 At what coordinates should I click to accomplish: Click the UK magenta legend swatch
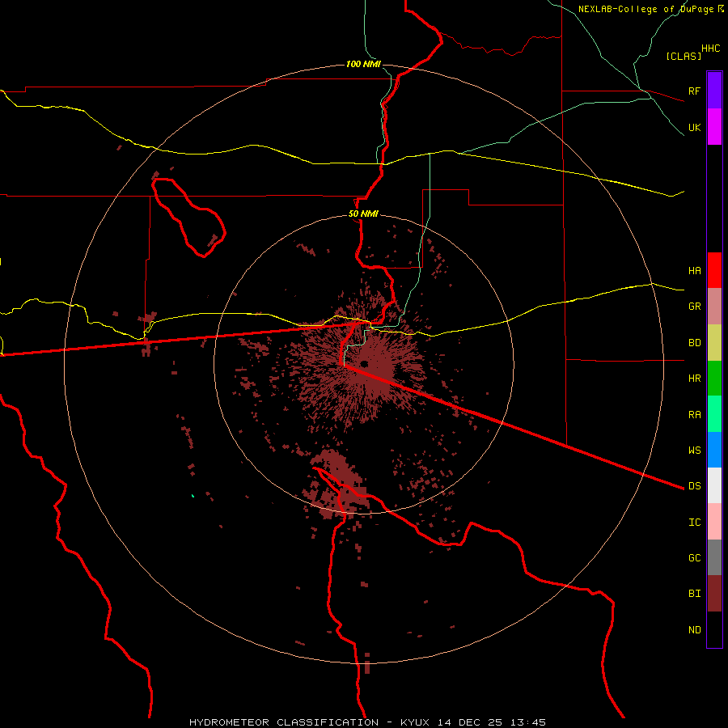pos(714,127)
